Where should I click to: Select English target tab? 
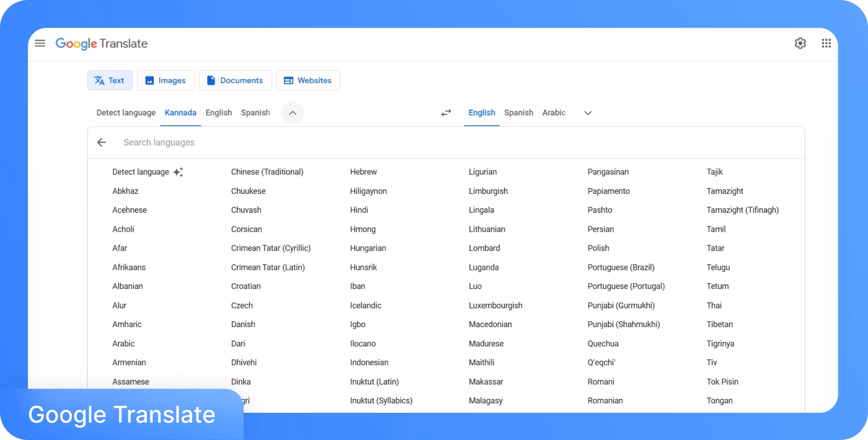[482, 113]
